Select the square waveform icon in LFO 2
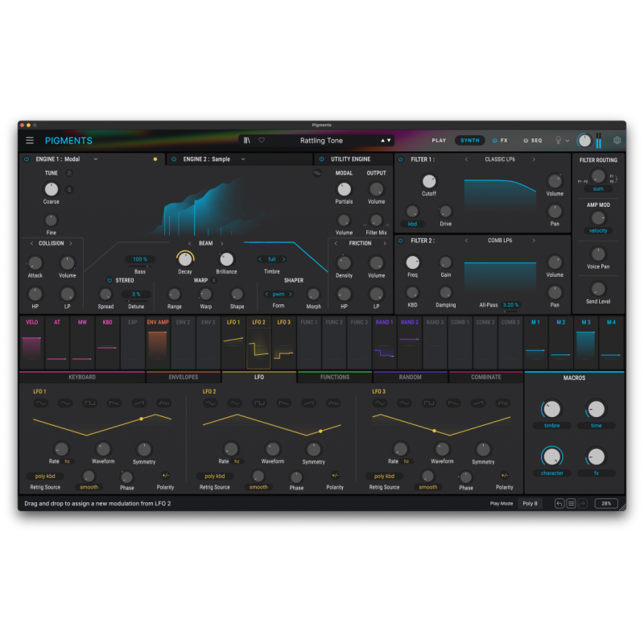Viewport: 644px width, 644px height. pyautogui.click(x=258, y=402)
